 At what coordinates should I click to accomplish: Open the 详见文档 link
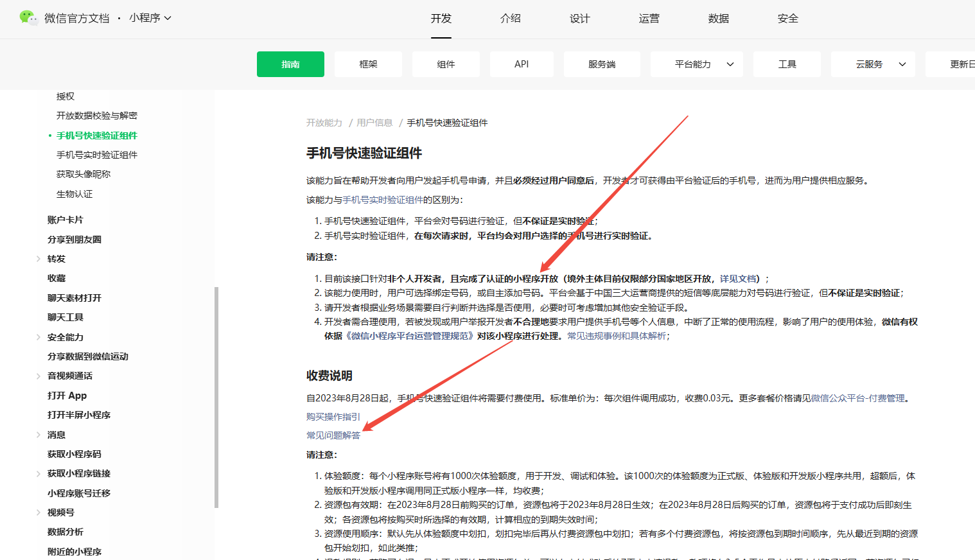point(738,279)
